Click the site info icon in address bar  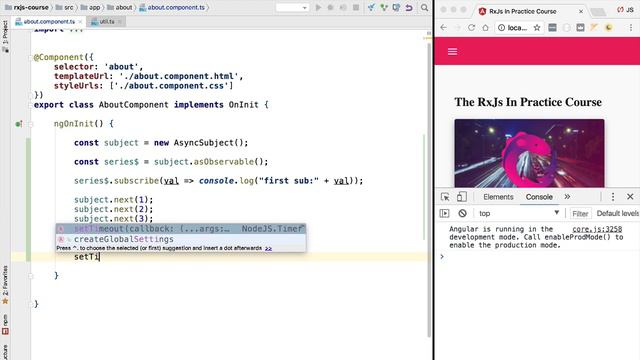(x=501, y=28)
